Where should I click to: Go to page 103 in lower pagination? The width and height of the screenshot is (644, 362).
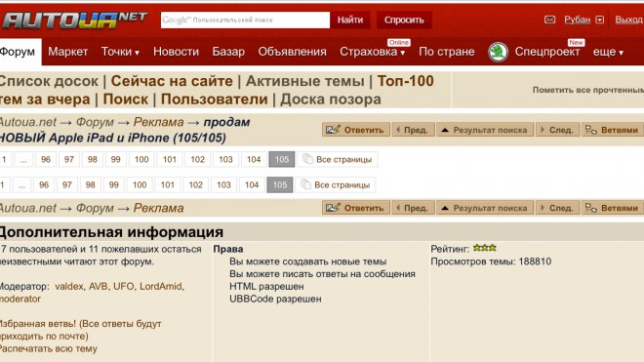click(223, 185)
